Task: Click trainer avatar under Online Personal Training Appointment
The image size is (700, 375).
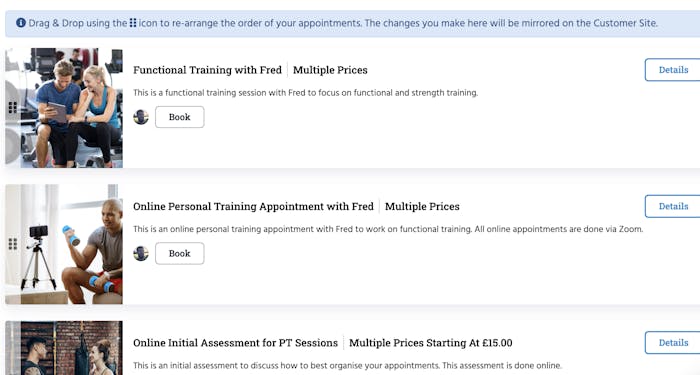Action: pyautogui.click(x=141, y=254)
